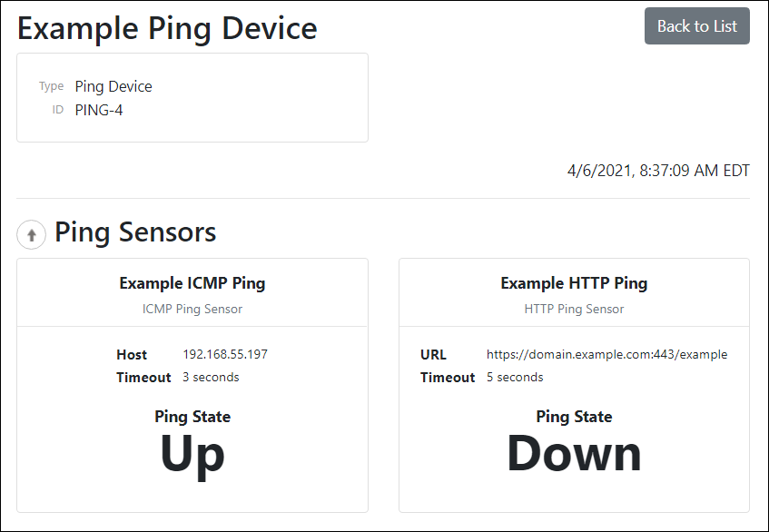The image size is (769, 532).
Task: Click the Ping Sensors section heading
Action: [135, 232]
